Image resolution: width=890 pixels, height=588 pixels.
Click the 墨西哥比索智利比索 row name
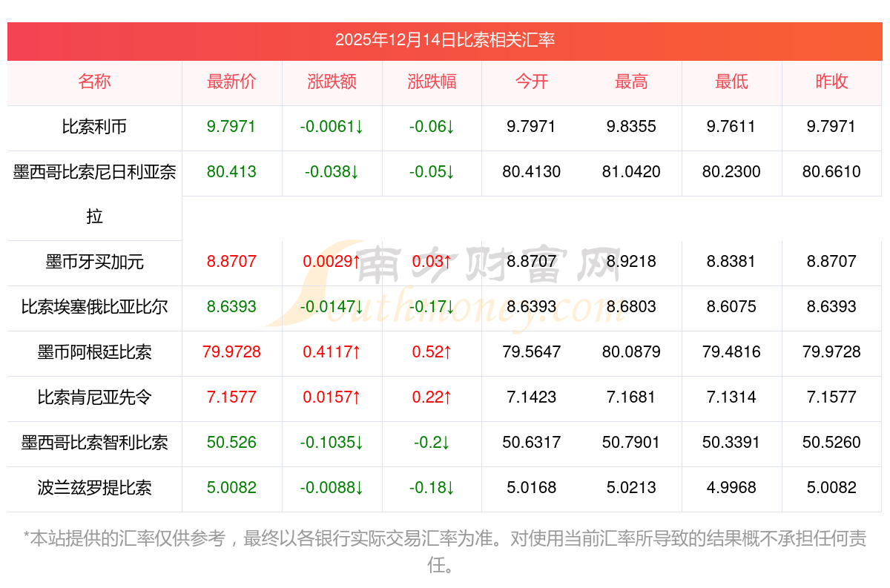coord(94,443)
